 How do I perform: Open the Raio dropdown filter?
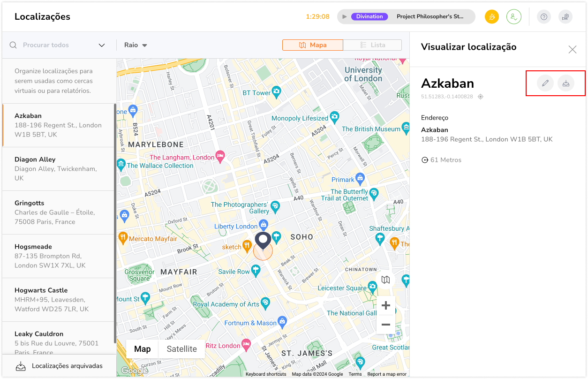point(136,45)
